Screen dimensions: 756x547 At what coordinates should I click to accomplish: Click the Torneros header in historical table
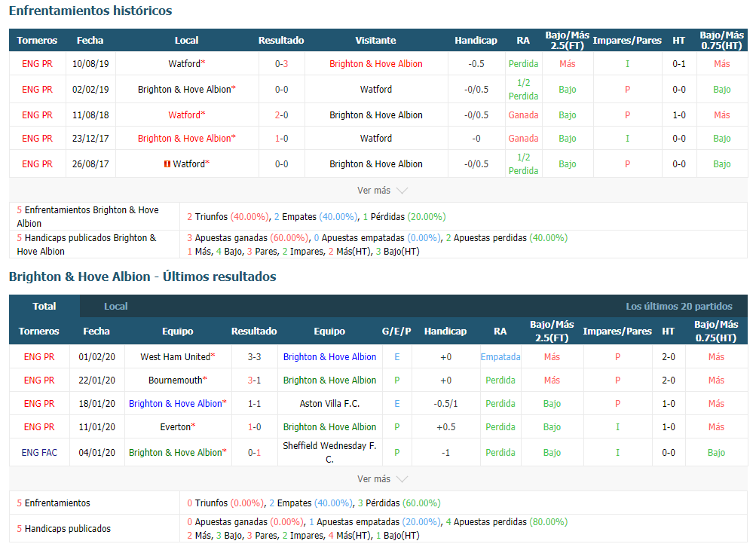pos(37,40)
